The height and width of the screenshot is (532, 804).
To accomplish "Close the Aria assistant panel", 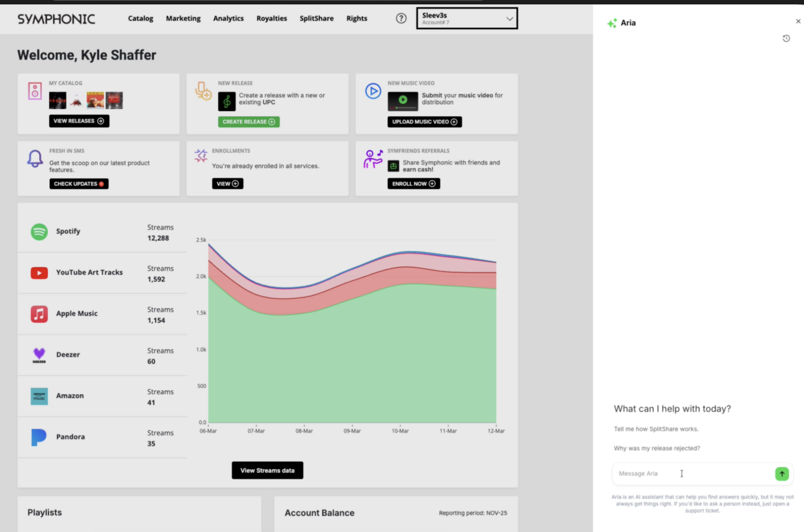I will (798, 21).
